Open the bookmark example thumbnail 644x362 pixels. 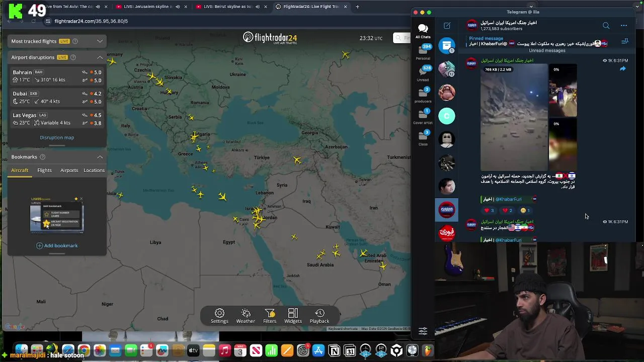pos(57,215)
